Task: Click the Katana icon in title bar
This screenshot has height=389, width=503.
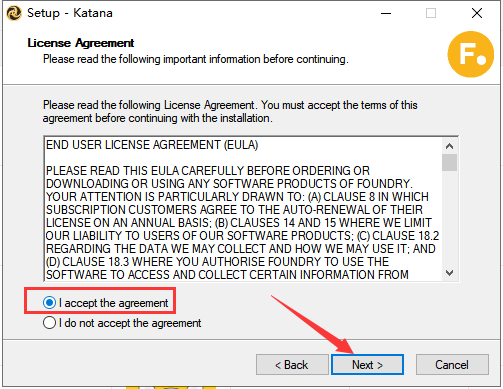Action: (x=14, y=13)
